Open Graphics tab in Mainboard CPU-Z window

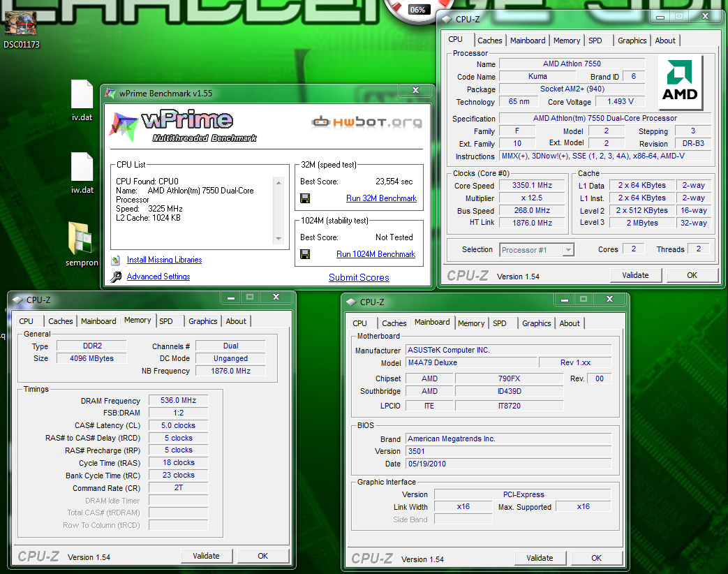[536, 323]
